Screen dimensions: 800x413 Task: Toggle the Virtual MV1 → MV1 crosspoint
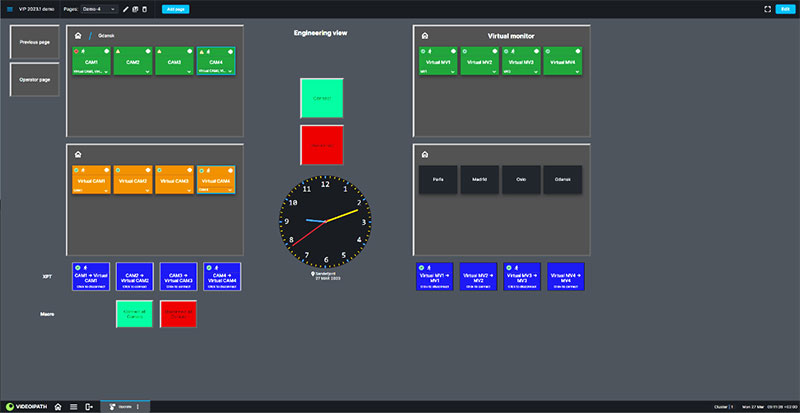point(434,276)
